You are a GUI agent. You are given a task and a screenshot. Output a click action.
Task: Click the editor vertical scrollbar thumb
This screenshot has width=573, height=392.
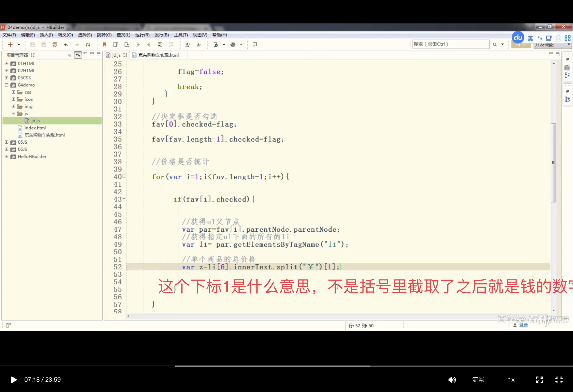pyautogui.click(x=553, y=163)
